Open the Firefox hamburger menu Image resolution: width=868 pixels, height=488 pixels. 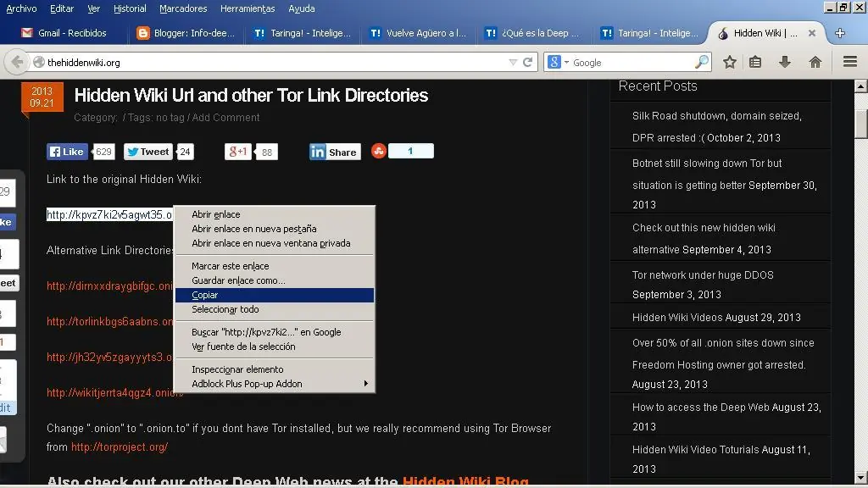click(850, 61)
